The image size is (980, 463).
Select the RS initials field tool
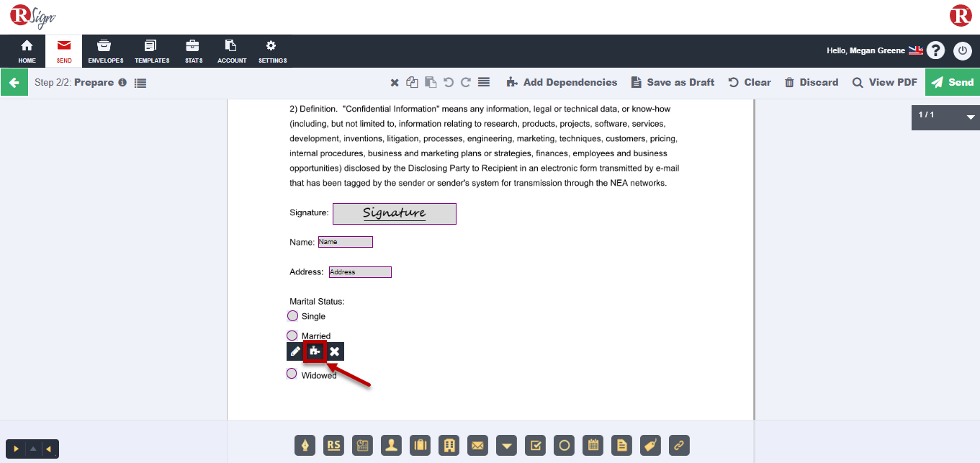tap(333, 446)
